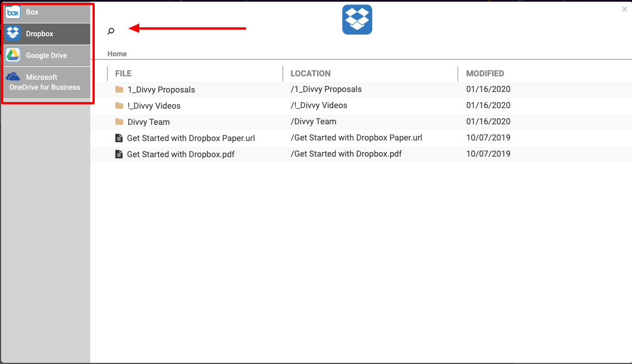Click the Home breadcrumb
The width and height of the screenshot is (632, 364).
click(x=117, y=54)
